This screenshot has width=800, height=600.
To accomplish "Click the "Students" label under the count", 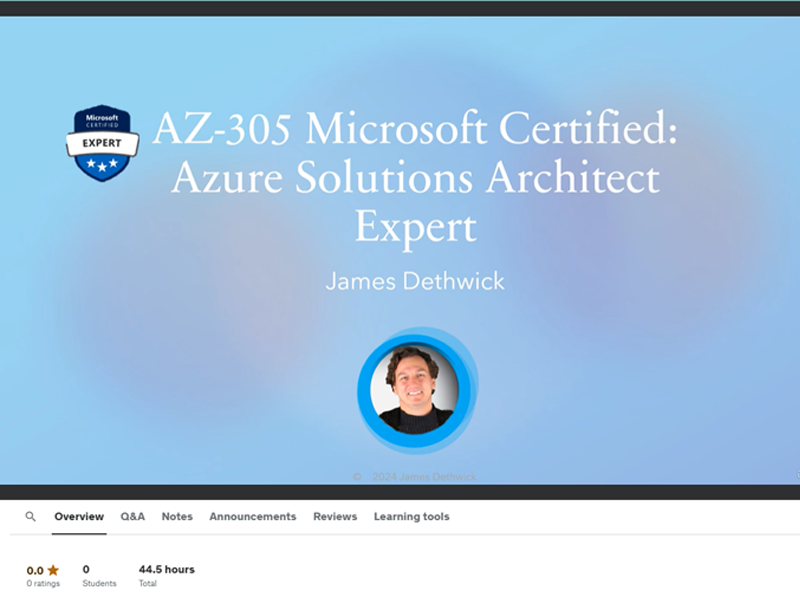I will coord(99,584).
